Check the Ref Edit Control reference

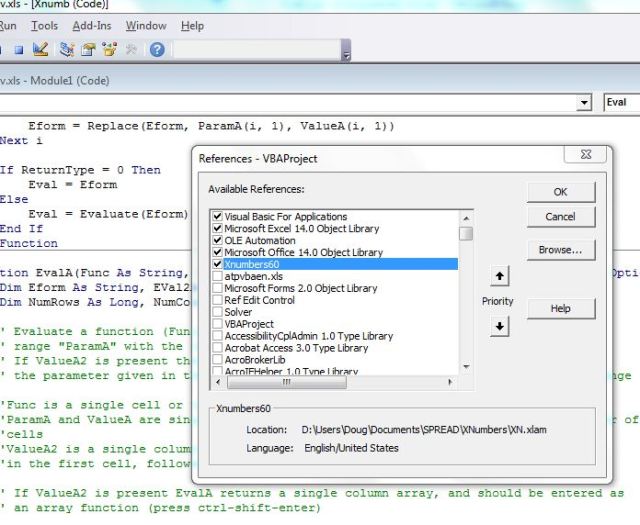click(217, 300)
